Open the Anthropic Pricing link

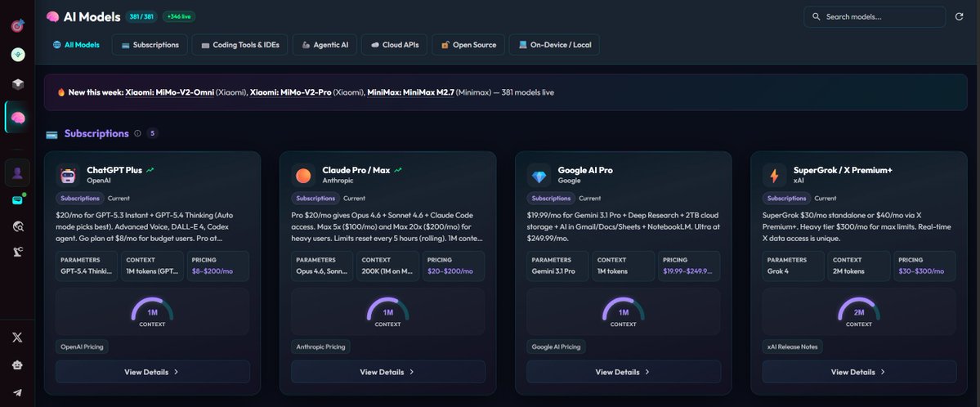[x=320, y=347]
